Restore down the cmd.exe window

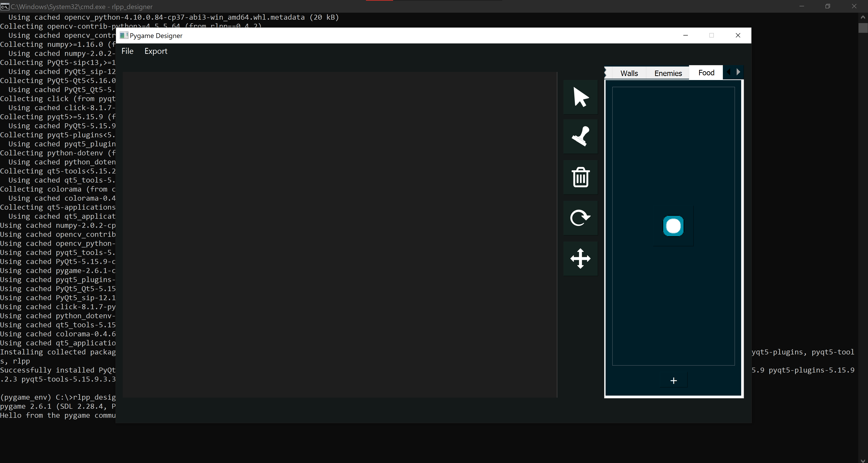[x=828, y=6]
